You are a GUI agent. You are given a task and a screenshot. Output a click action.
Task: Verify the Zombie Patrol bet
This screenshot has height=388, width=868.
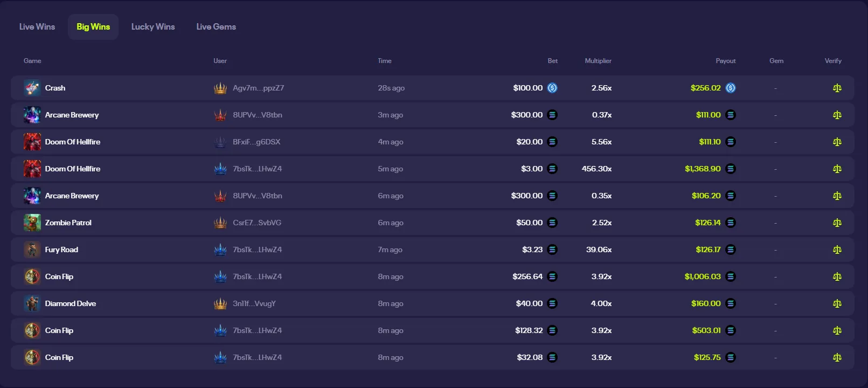click(x=837, y=223)
